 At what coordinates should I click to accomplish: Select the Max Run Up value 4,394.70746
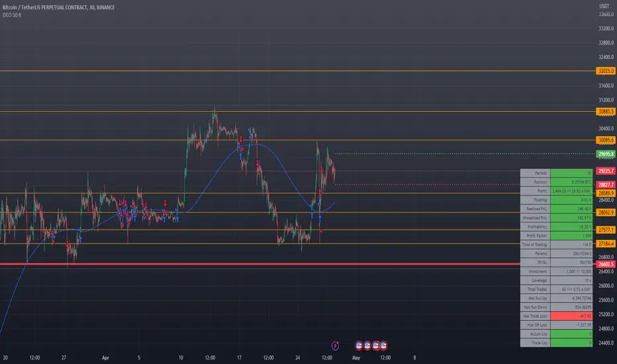coord(571,298)
